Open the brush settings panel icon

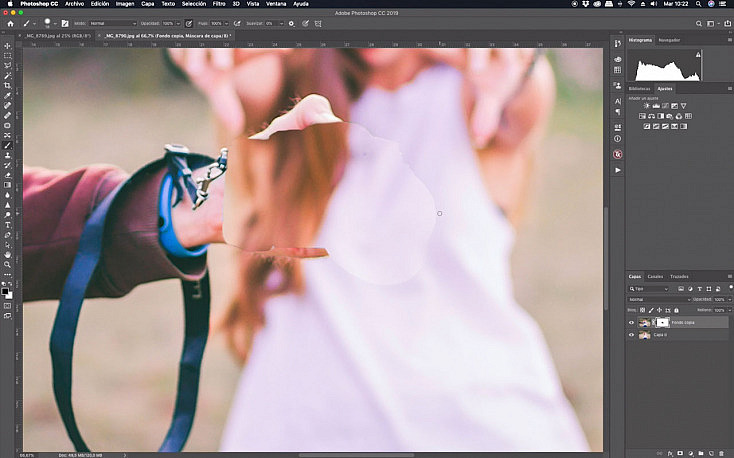65,23
